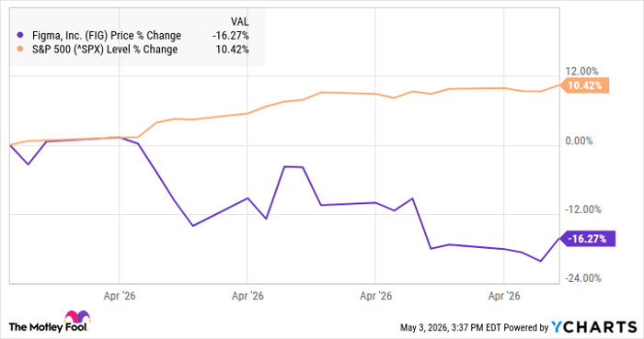644x339 pixels.
Task: Click the purple Figma legend dot
Action: click(x=20, y=35)
